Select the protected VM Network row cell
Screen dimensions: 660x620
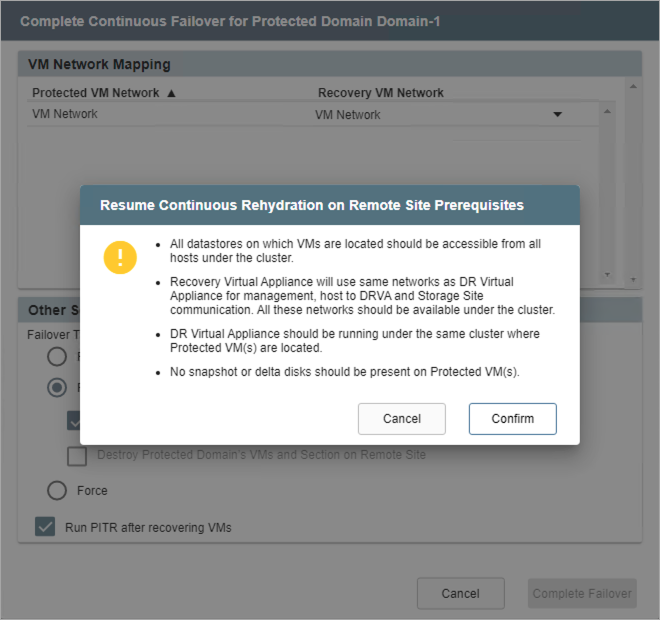pos(66,114)
